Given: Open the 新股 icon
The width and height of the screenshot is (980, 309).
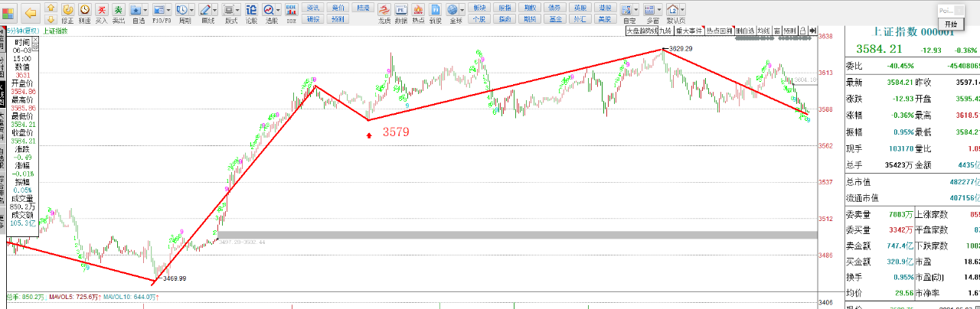Looking at the screenshot, I should [436, 12].
